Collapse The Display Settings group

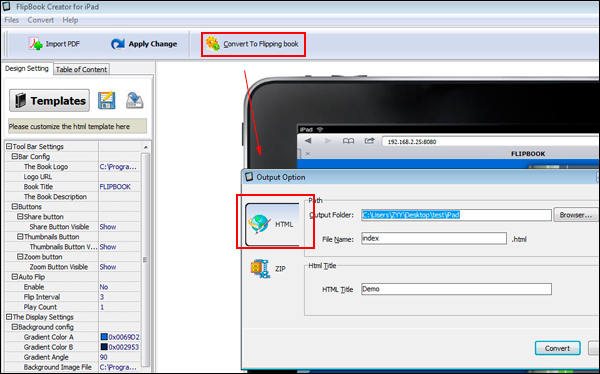(x=9, y=317)
